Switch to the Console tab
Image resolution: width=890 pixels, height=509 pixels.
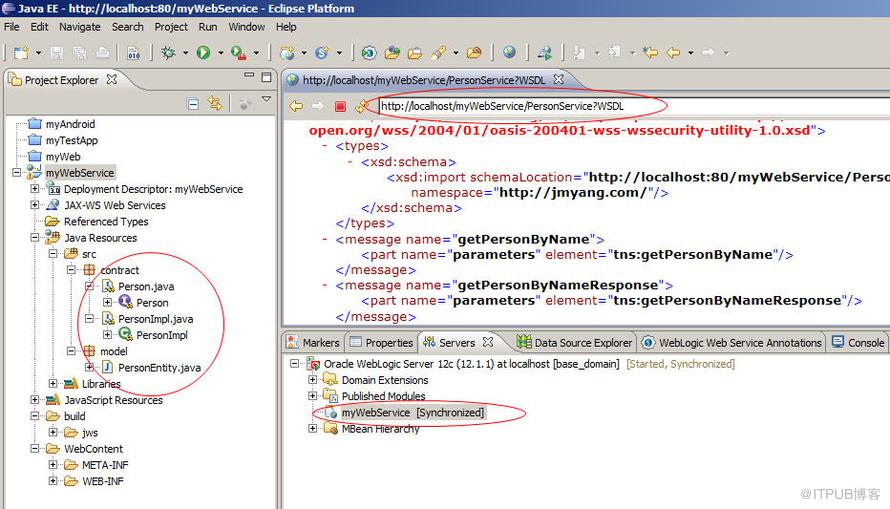[x=858, y=343]
